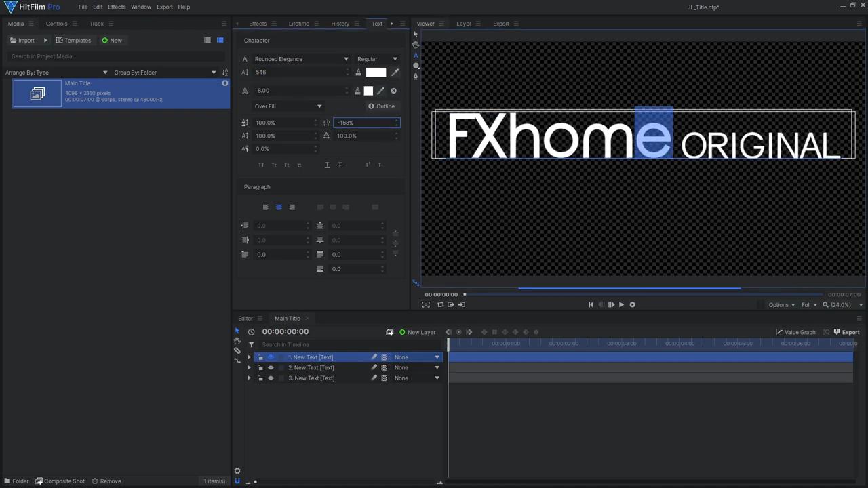868x488 pixels.
Task: Open the File menu
Action: (83, 7)
